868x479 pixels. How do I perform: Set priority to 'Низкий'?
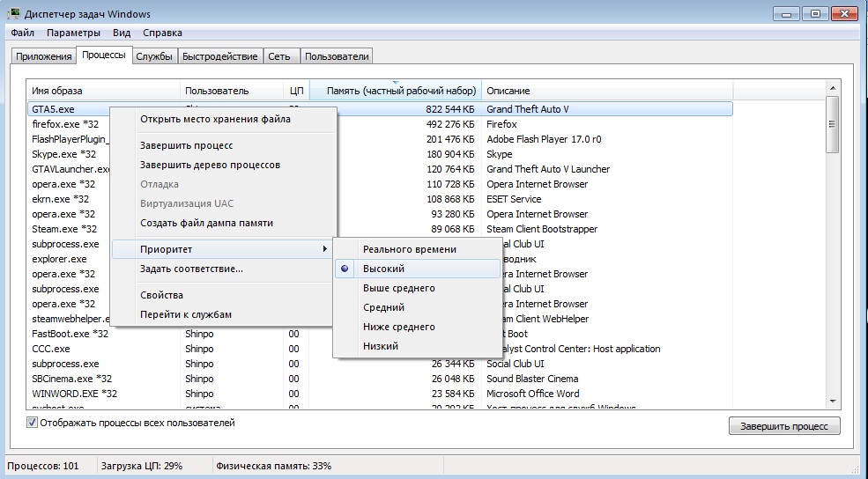[417, 346]
